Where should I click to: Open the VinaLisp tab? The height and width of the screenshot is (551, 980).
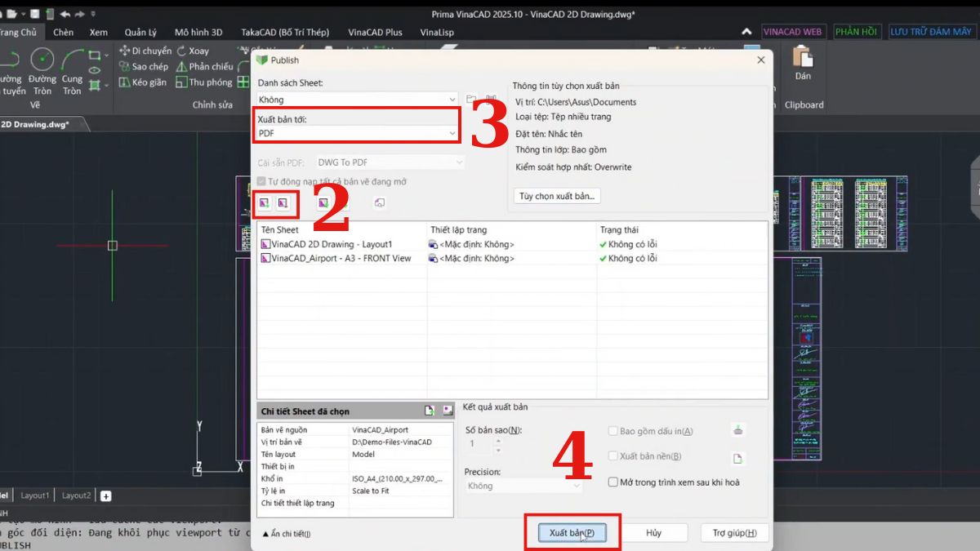(439, 33)
